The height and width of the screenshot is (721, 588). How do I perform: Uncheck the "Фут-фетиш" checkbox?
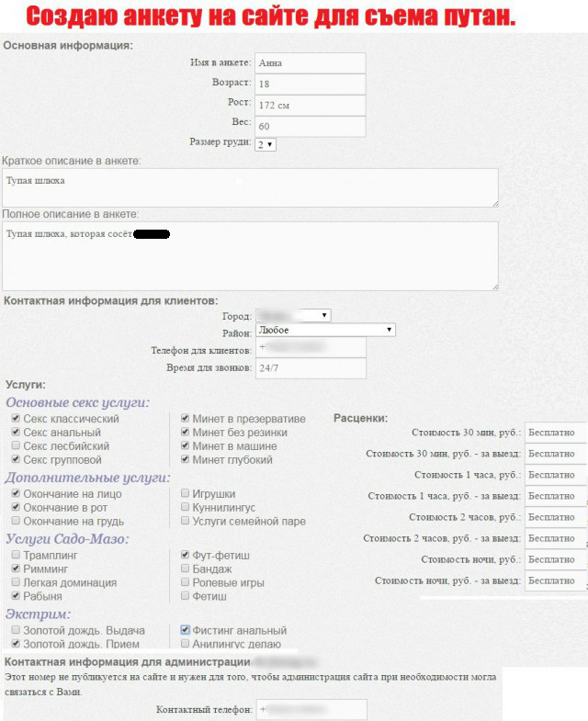point(185,555)
